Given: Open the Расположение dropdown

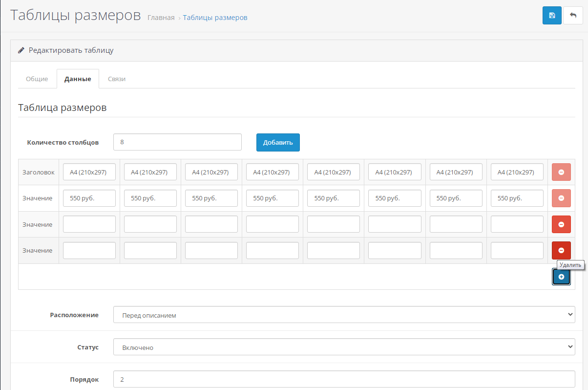Looking at the screenshot, I should [x=344, y=315].
